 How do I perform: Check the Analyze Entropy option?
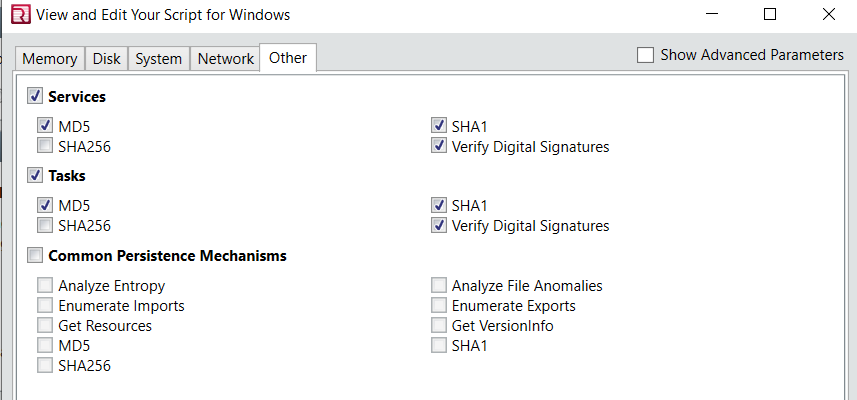(x=45, y=285)
